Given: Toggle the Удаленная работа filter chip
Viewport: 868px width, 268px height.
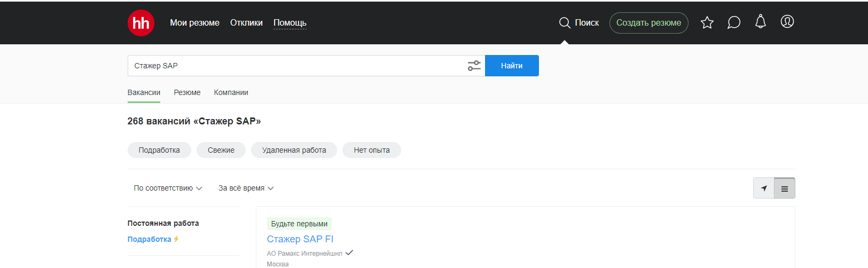Looking at the screenshot, I should [294, 150].
